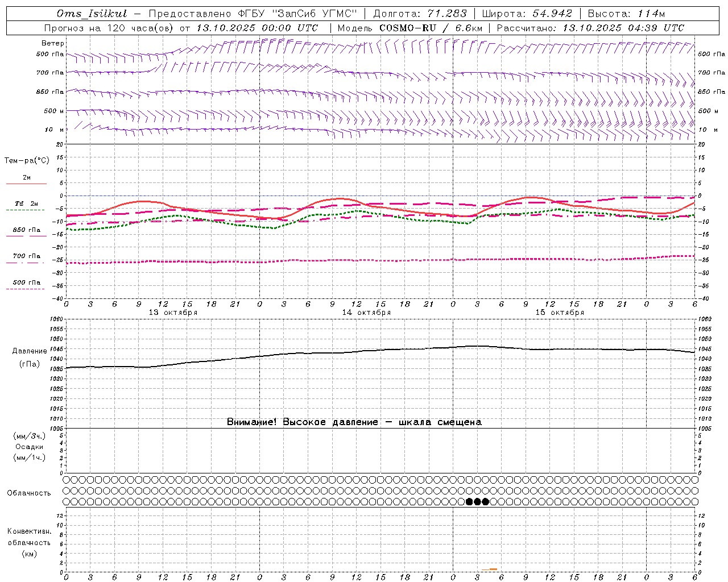Screen dimensions: 728x582
Task: Click the (гПа) unit label under Давление
Action: [x=30, y=364]
